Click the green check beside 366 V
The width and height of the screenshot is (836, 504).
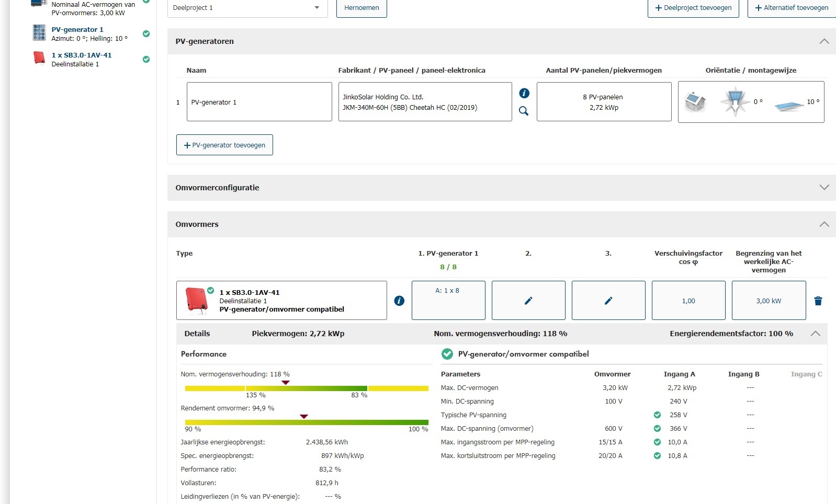coord(657,429)
